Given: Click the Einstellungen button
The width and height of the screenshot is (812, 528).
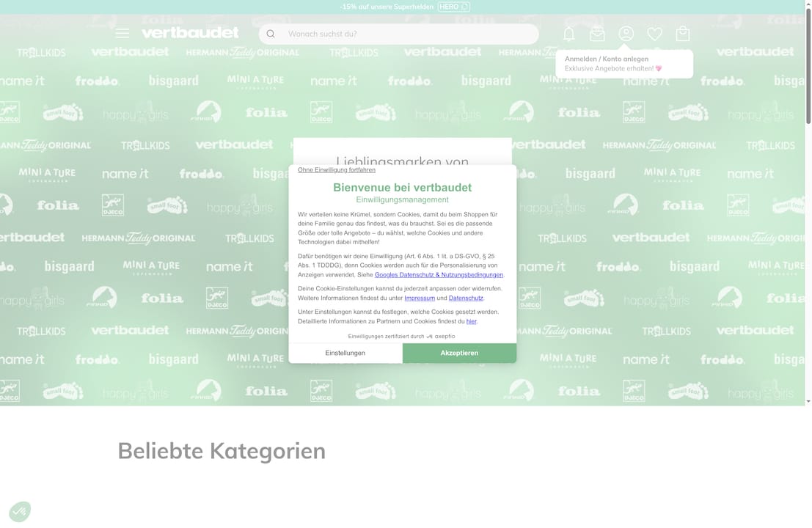Looking at the screenshot, I should (x=345, y=353).
